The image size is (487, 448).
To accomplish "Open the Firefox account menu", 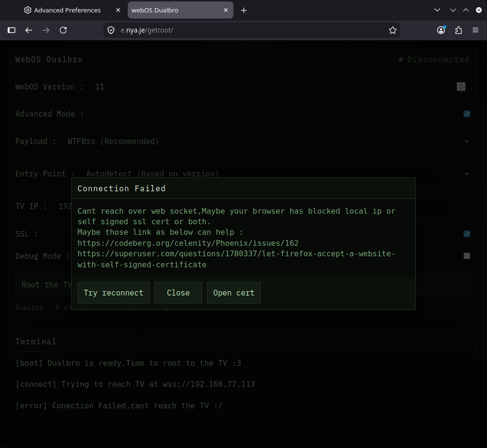I will coord(441,30).
